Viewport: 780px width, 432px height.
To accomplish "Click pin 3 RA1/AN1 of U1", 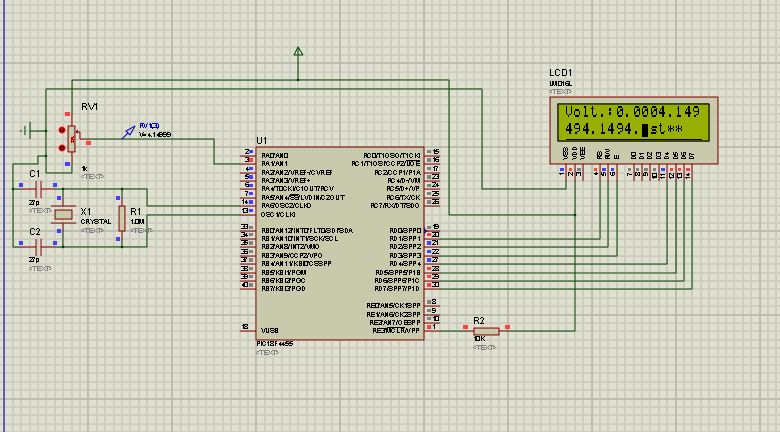I will point(248,163).
